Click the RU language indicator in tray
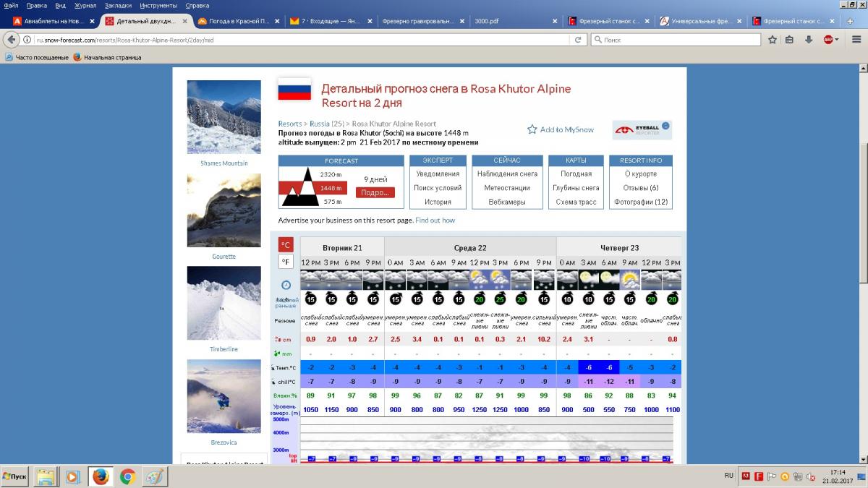 pos(728,476)
